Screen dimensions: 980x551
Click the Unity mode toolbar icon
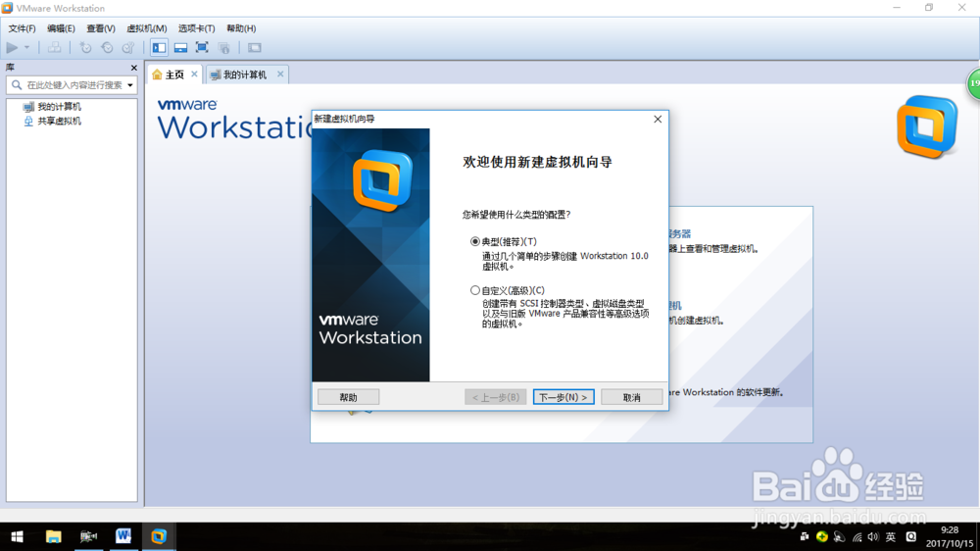(x=223, y=47)
